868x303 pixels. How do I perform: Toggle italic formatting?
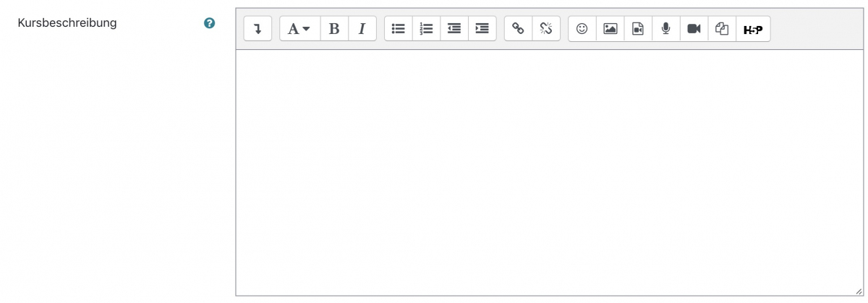362,29
